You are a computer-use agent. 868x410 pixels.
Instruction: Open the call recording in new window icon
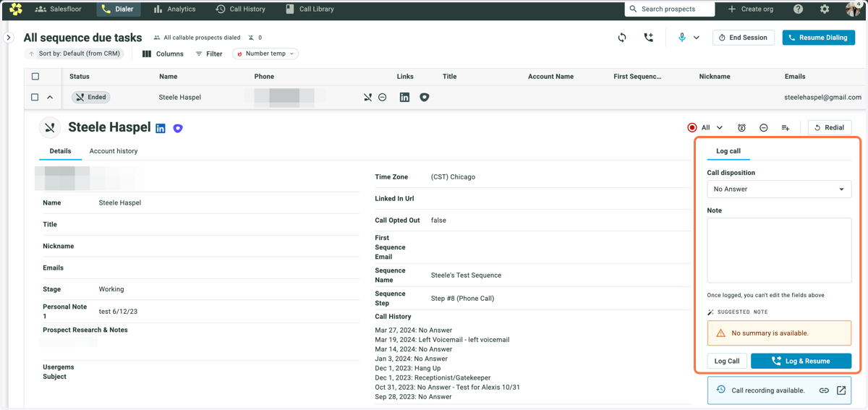click(841, 390)
